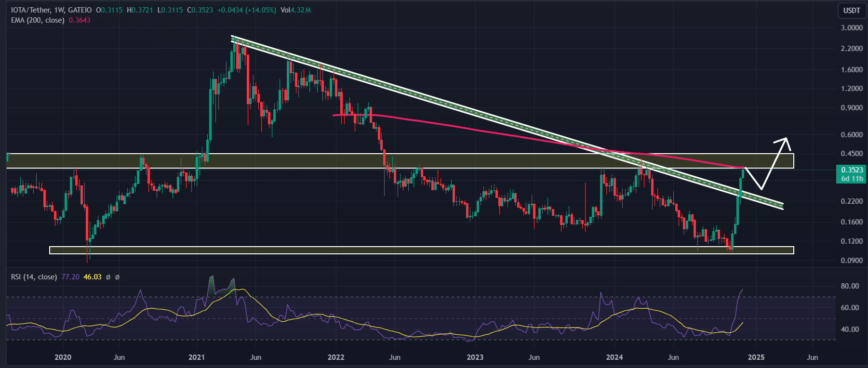Click the 2021 time axis label
The image size is (868, 368).
coord(197,357)
